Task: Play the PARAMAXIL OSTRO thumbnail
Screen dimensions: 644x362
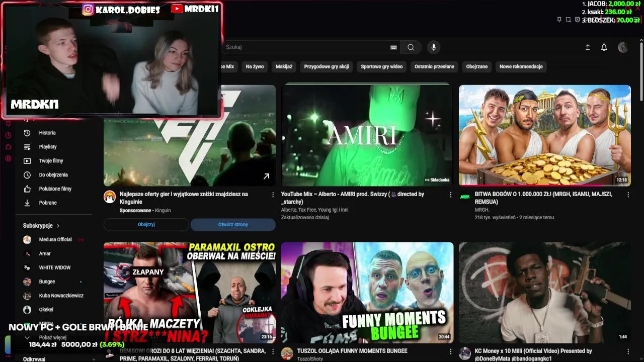Action: [x=190, y=293]
